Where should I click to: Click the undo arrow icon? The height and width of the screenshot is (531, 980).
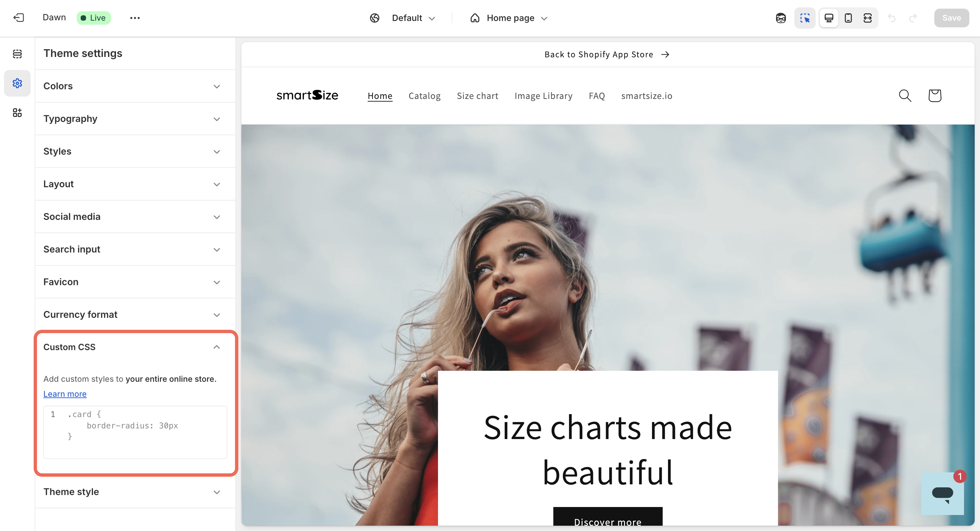pyautogui.click(x=892, y=18)
